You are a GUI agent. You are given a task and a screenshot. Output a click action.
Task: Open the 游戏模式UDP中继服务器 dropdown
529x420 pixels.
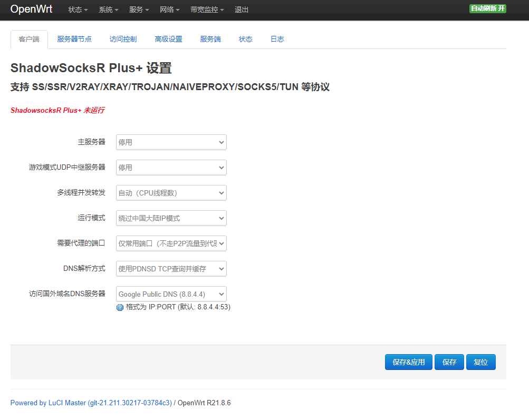(x=171, y=168)
